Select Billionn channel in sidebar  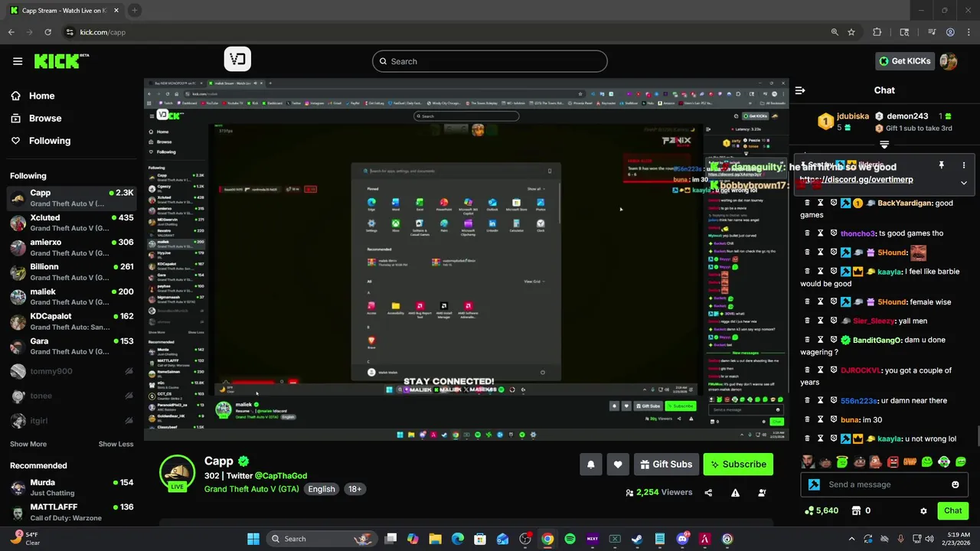click(72, 272)
